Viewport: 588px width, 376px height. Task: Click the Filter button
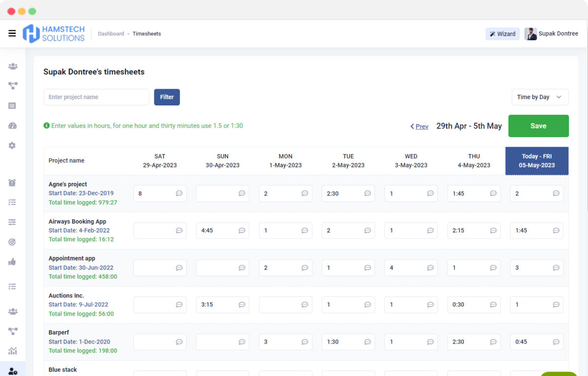coord(167,97)
